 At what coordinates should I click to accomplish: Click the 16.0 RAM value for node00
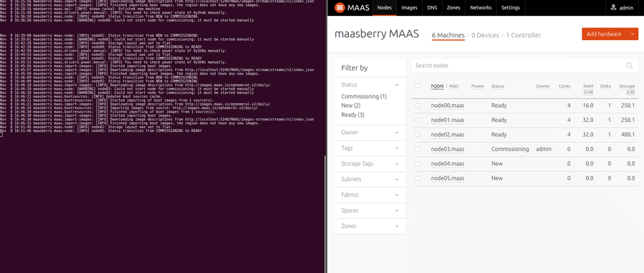[588, 105]
